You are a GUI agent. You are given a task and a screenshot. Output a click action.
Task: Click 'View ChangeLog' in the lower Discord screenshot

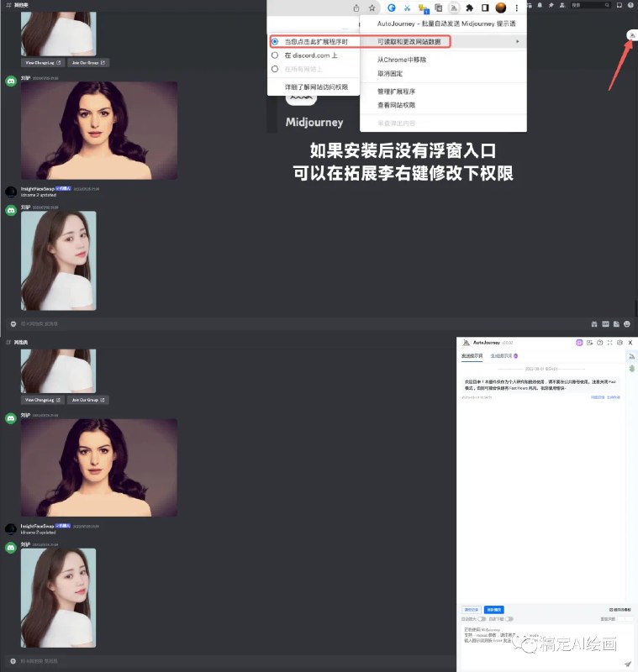43,400
